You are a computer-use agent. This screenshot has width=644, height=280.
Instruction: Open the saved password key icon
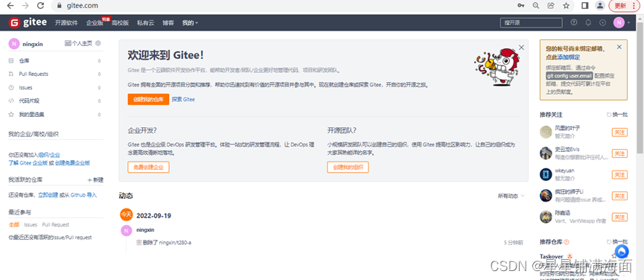point(521,6)
